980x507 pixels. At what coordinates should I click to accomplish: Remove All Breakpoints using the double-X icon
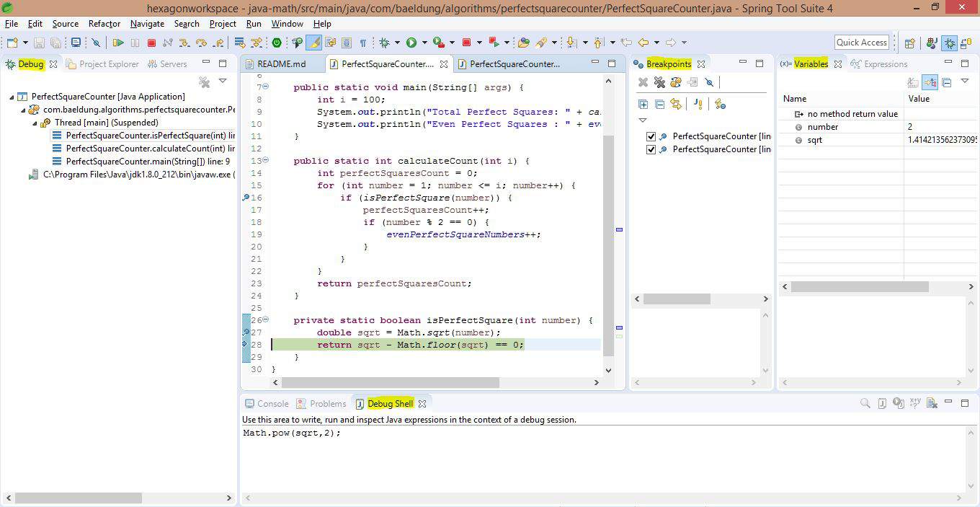659,82
